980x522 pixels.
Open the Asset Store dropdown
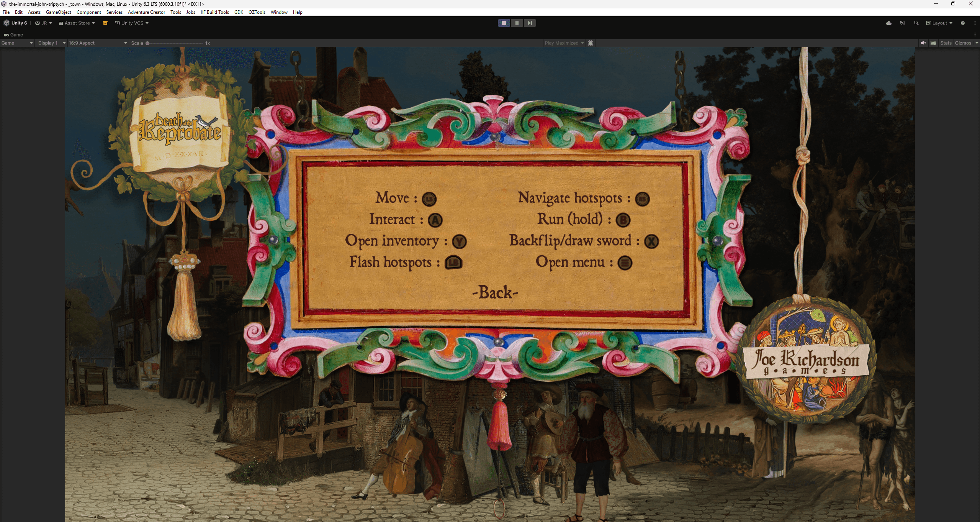(77, 23)
